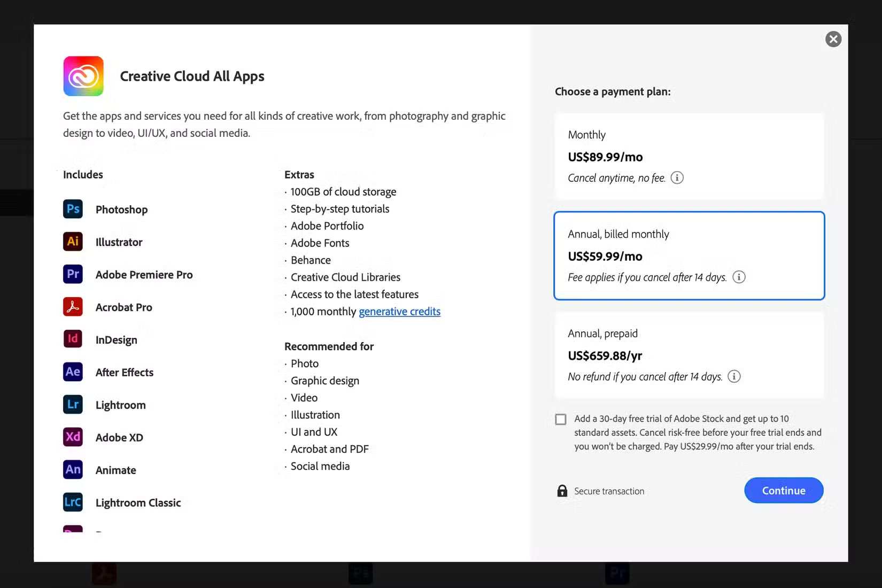Click the info icon for the 14-day cancellation fee
This screenshot has width=882, height=588.
[x=739, y=277]
